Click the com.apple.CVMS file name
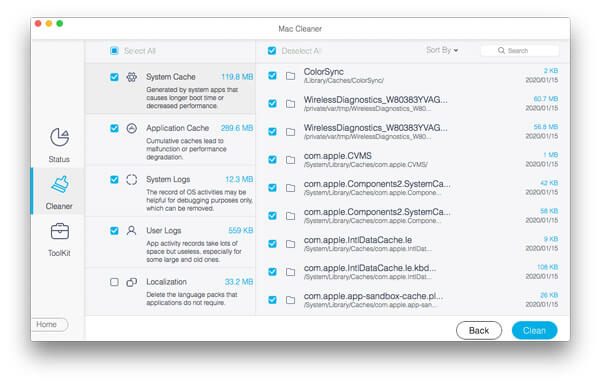This screenshot has width=600, height=384. tap(338, 156)
